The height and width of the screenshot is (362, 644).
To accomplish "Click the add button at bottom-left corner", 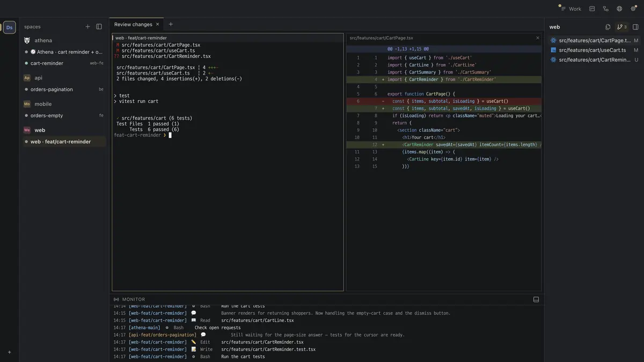I will [9, 352].
